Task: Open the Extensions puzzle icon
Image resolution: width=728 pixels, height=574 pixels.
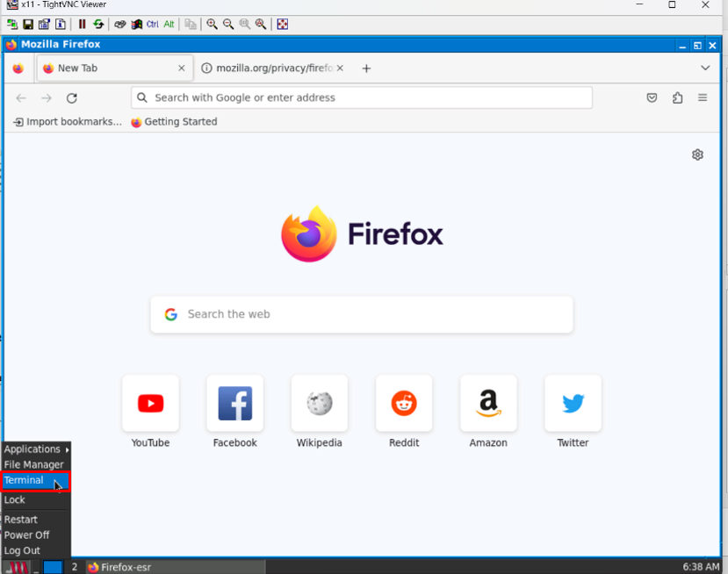Action: click(x=677, y=98)
